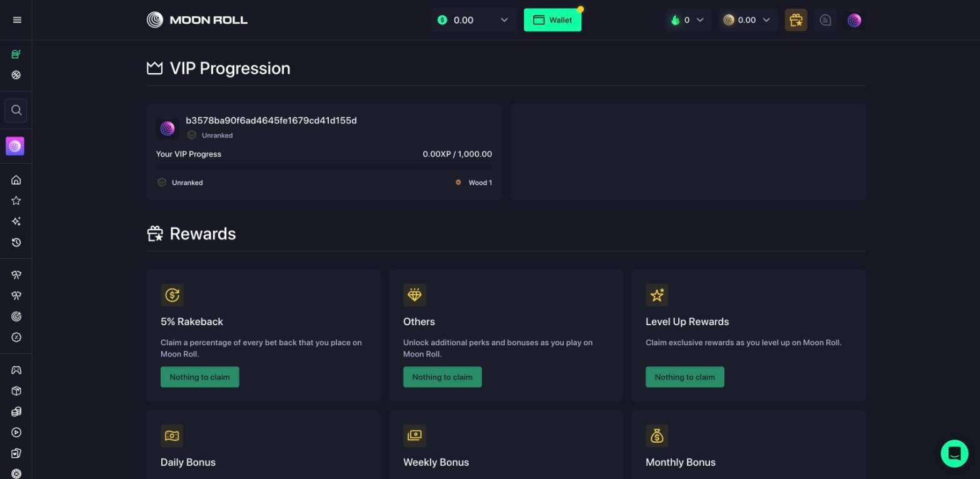Click the Level Up Rewards star icon
The height and width of the screenshot is (479, 980).
click(x=657, y=295)
